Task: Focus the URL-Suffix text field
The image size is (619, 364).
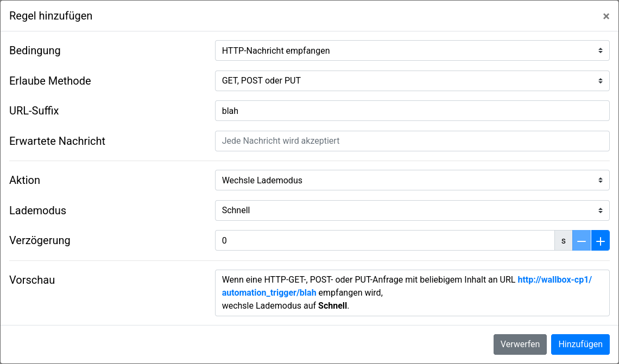Action: [412, 111]
